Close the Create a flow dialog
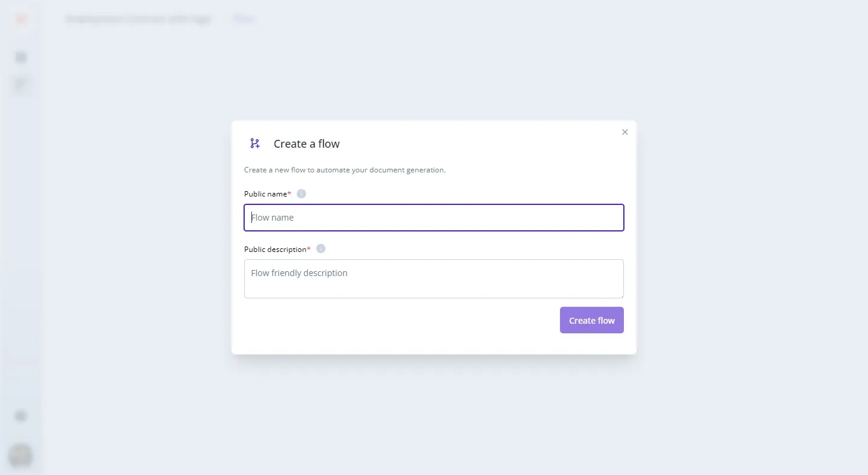 click(x=624, y=132)
